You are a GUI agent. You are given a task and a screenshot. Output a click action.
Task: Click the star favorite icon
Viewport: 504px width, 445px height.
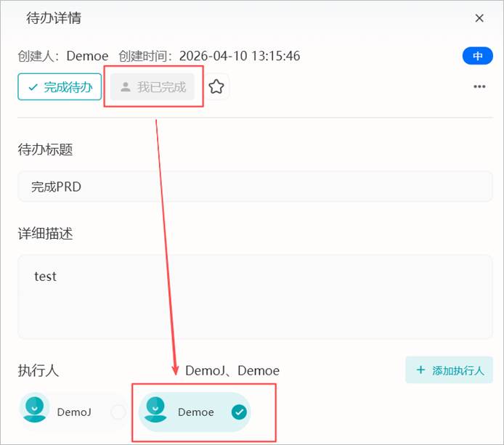click(216, 87)
